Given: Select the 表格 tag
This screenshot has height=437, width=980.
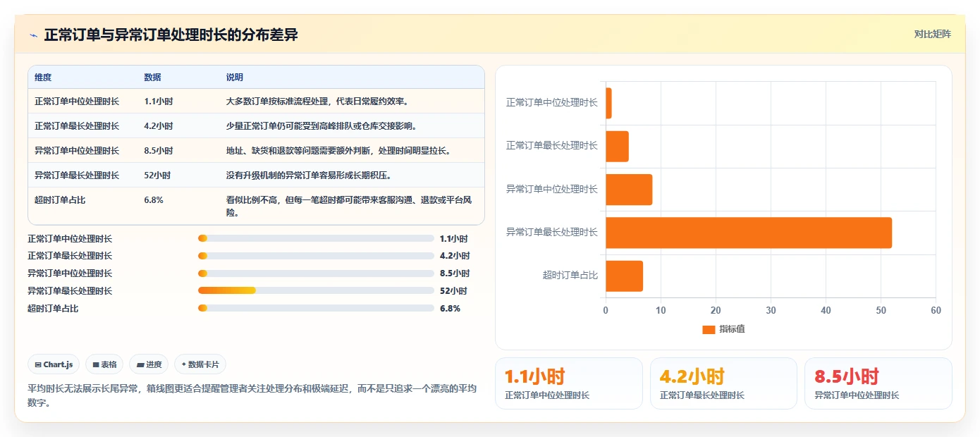Looking at the screenshot, I should 104,364.
